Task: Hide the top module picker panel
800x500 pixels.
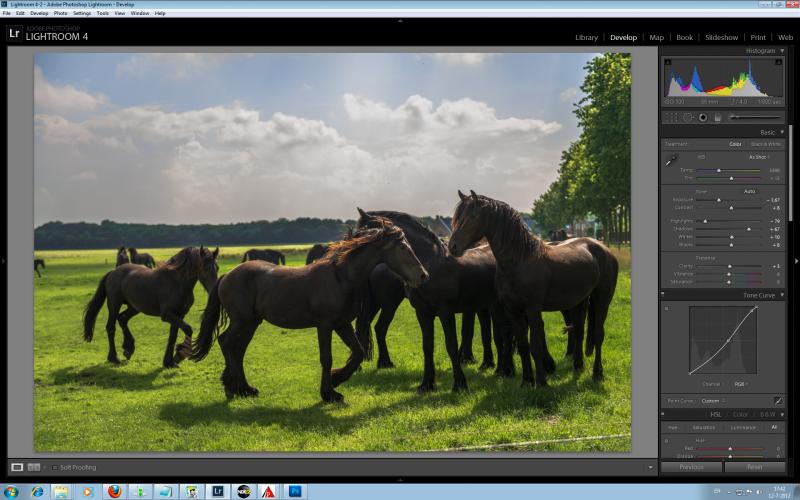Action: tap(400, 21)
